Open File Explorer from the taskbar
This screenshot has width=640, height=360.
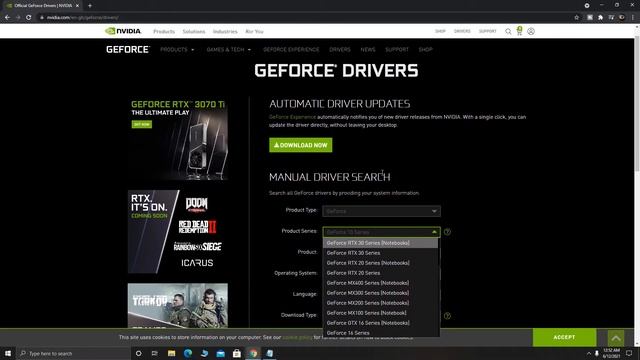coord(171,353)
